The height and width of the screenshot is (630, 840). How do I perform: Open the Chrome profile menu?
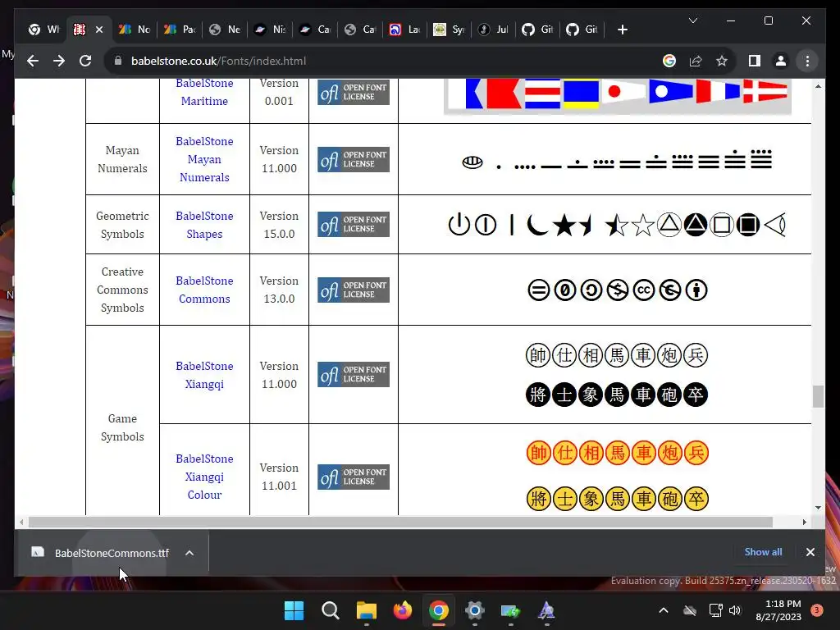[781, 61]
